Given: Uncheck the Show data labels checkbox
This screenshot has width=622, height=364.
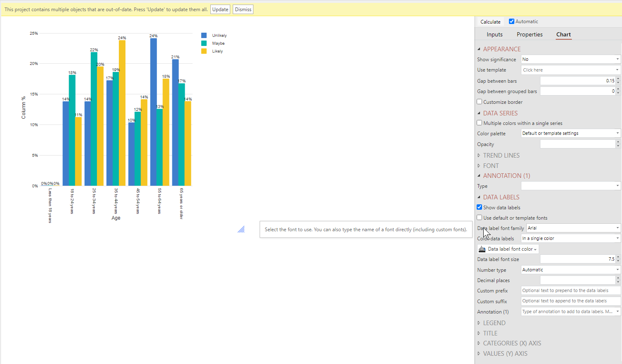Looking at the screenshot, I should [480, 207].
